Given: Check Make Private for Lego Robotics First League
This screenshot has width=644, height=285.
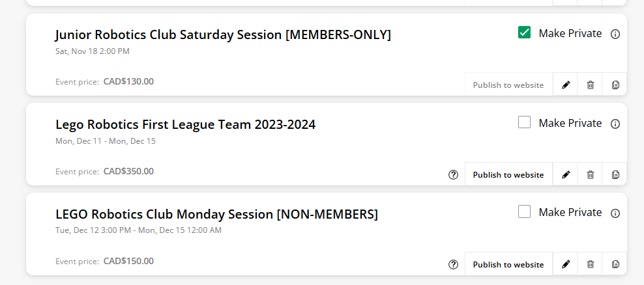Looking at the screenshot, I should tap(524, 122).
